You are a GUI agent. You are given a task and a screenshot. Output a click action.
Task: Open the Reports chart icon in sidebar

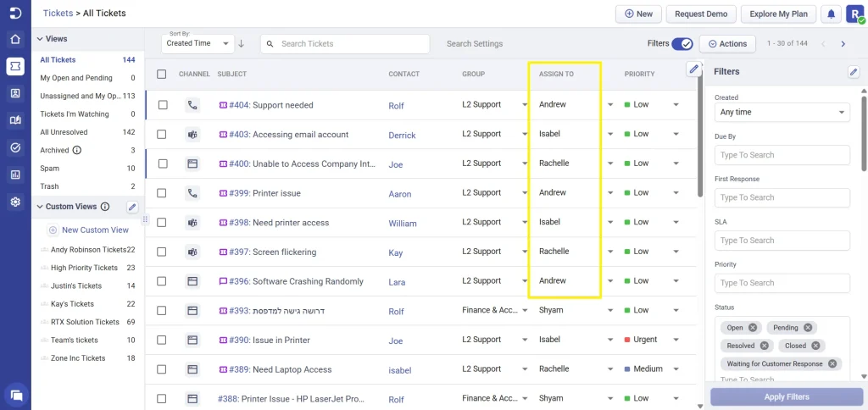point(15,175)
